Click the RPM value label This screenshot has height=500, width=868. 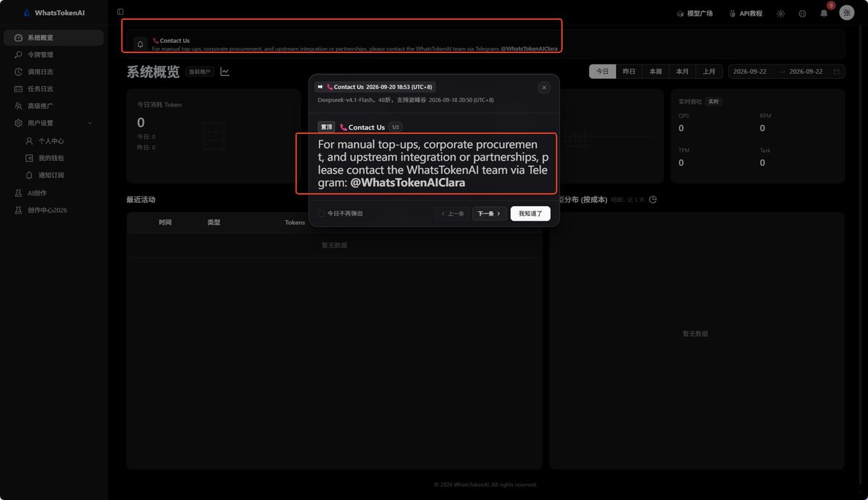tap(765, 116)
